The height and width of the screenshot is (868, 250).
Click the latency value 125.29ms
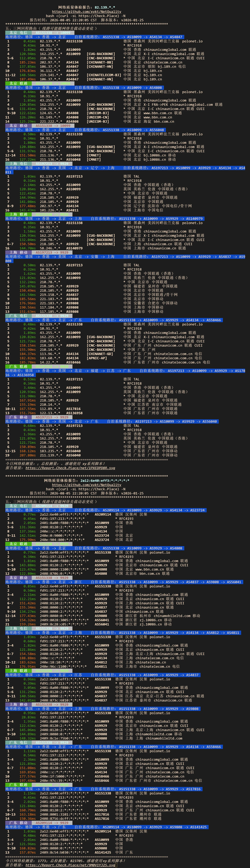tap(27, 121)
